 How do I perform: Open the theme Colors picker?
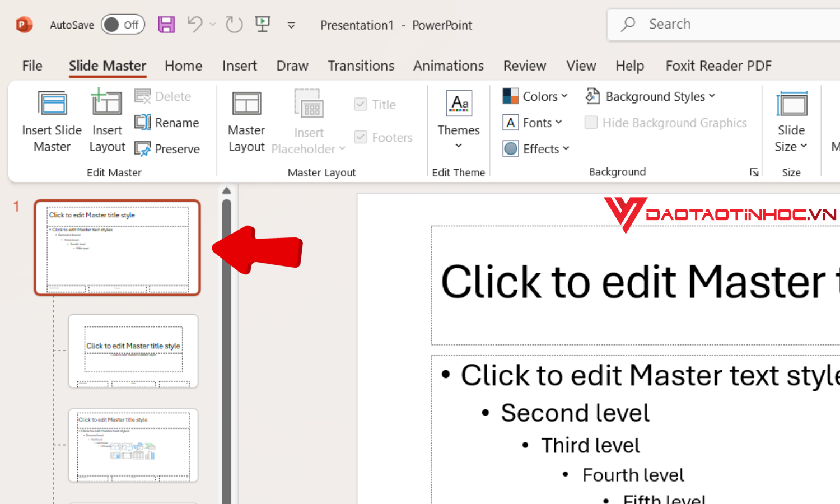pyautogui.click(x=534, y=96)
